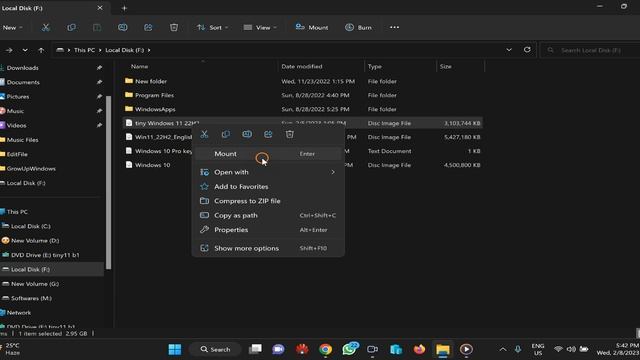Open Google Chrome from the taskbar

pyautogui.click(x=325, y=349)
